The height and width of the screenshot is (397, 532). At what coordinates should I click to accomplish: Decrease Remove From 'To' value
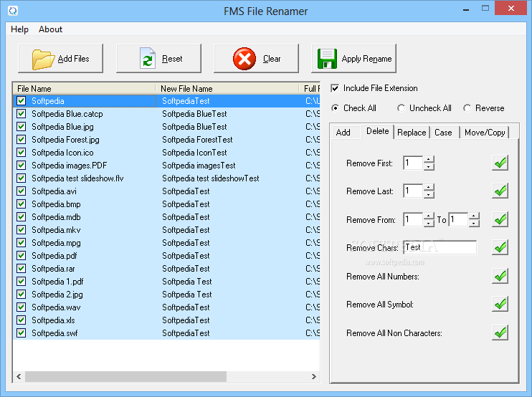474,223
